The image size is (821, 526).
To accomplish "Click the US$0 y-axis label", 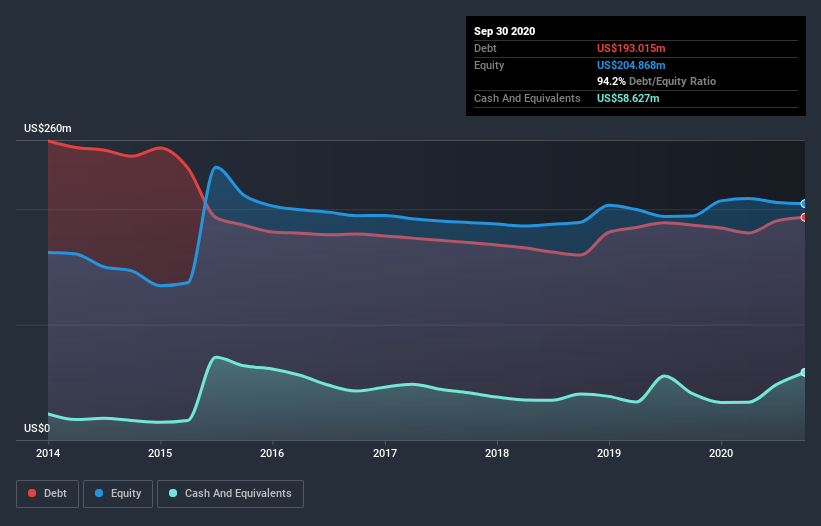I will [x=37, y=428].
